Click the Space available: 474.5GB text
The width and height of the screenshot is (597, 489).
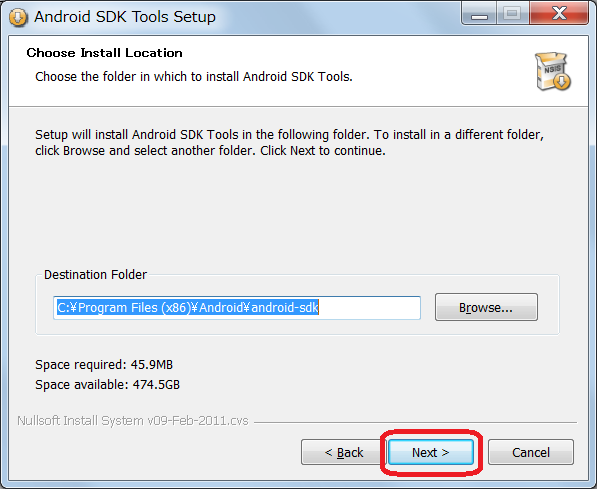(x=107, y=384)
